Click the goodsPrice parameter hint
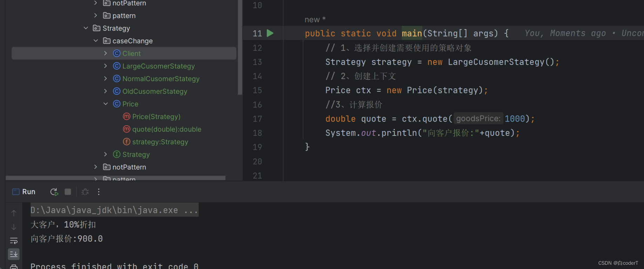The width and height of the screenshot is (644, 269). click(478, 119)
